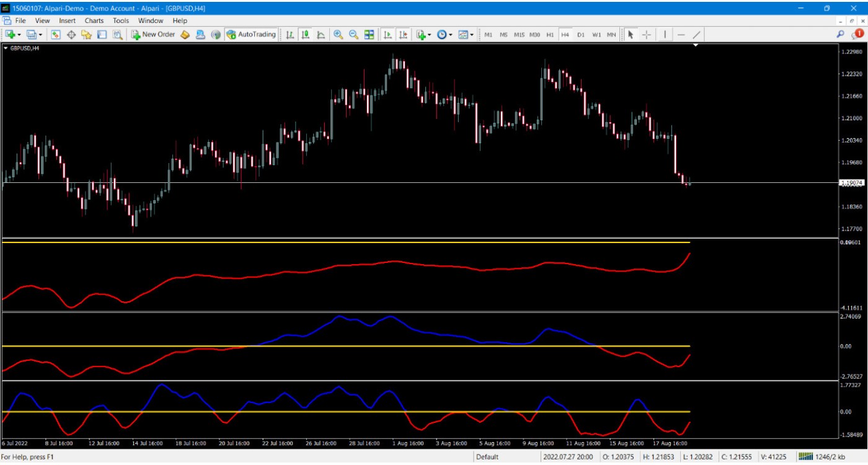Click the Zoom In magnifier icon

tap(339, 35)
